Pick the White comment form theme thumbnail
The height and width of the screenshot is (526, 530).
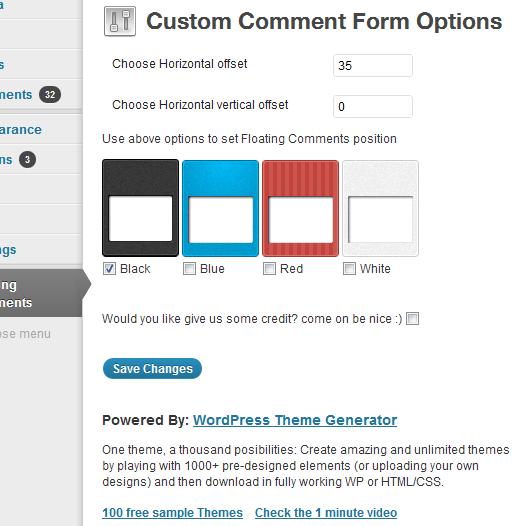tap(381, 208)
